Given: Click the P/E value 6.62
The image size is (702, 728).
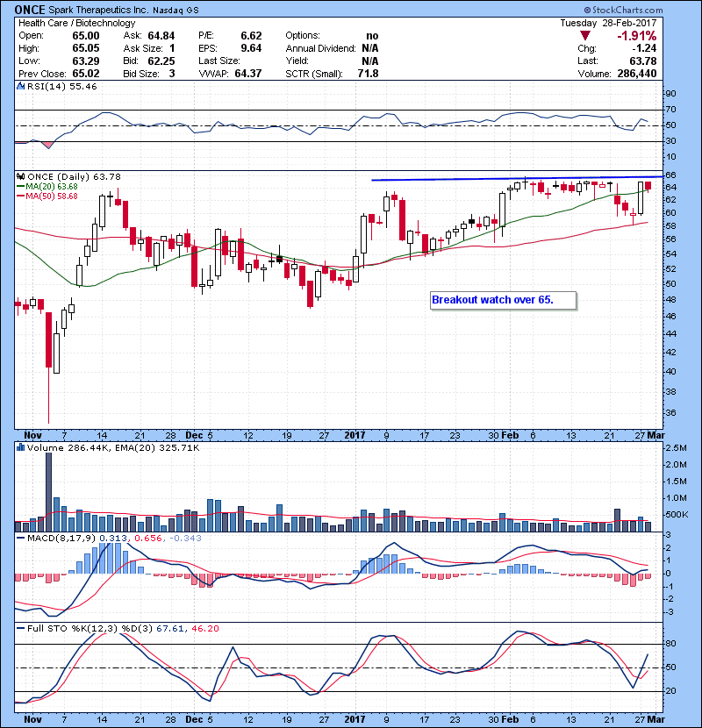Looking at the screenshot, I should tap(251, 36).
